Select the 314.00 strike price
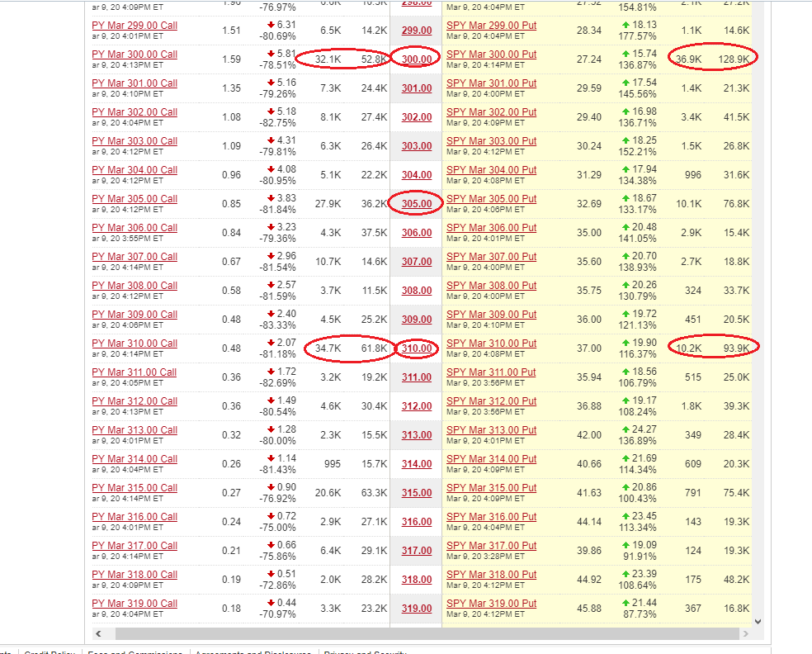This screenshot has width=812, height=654. (417, 464)
